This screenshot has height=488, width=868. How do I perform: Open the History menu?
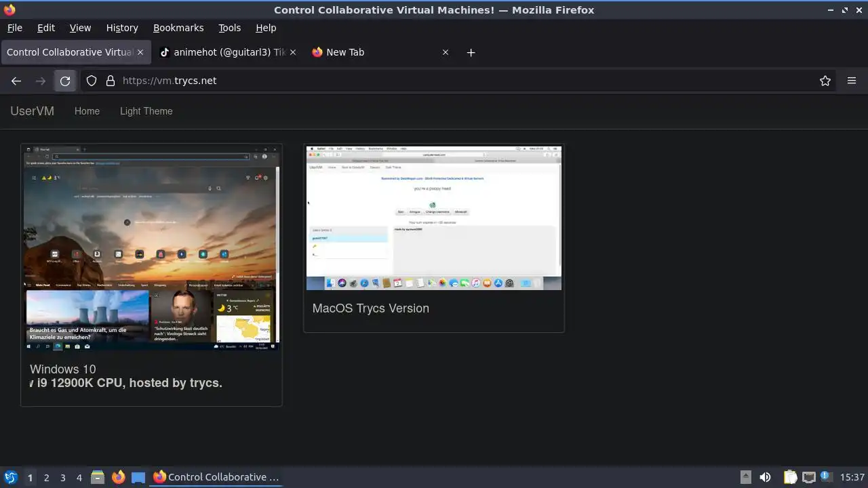click(122, 28)
